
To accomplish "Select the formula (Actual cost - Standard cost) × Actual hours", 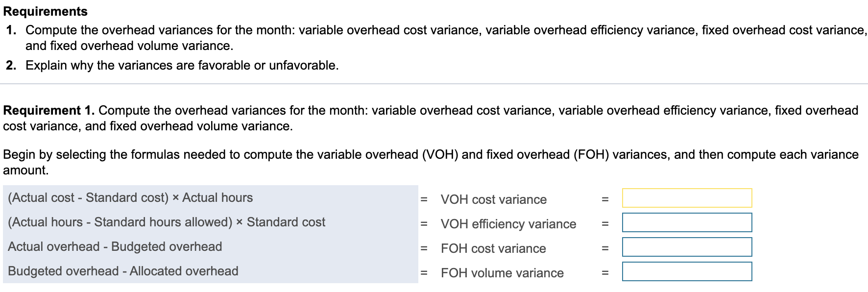I will pyautogui.click(x=129, y=198).
